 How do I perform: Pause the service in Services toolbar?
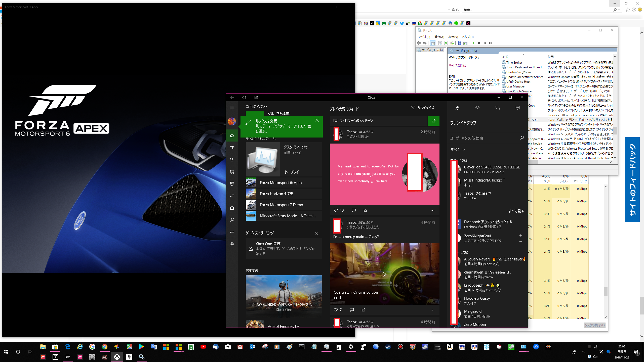(x=485, y=43)
